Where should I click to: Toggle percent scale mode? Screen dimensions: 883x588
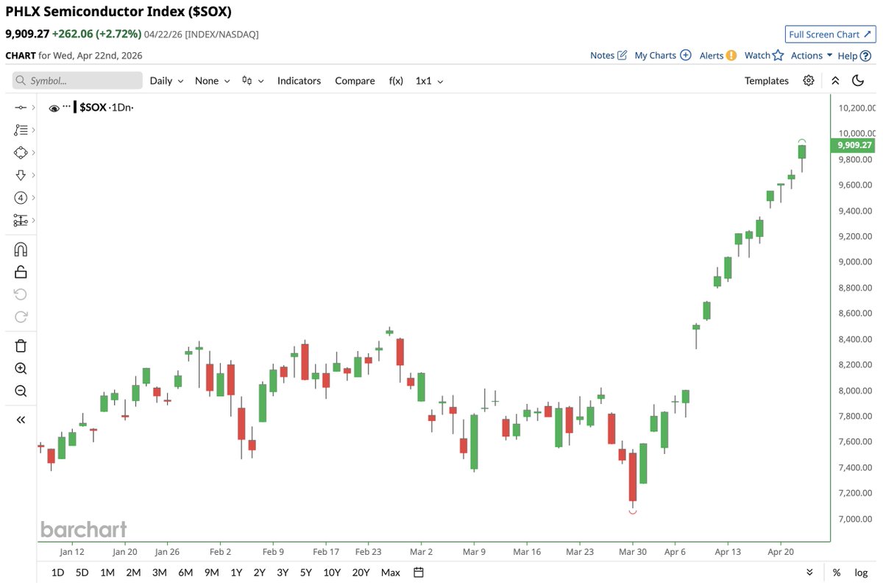837,572
